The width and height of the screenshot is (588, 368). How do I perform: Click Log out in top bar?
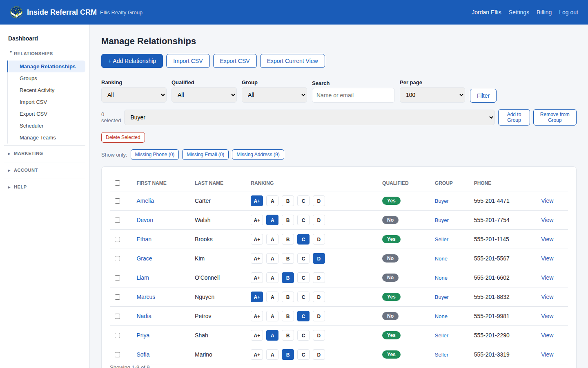click(x=568, y=12)
